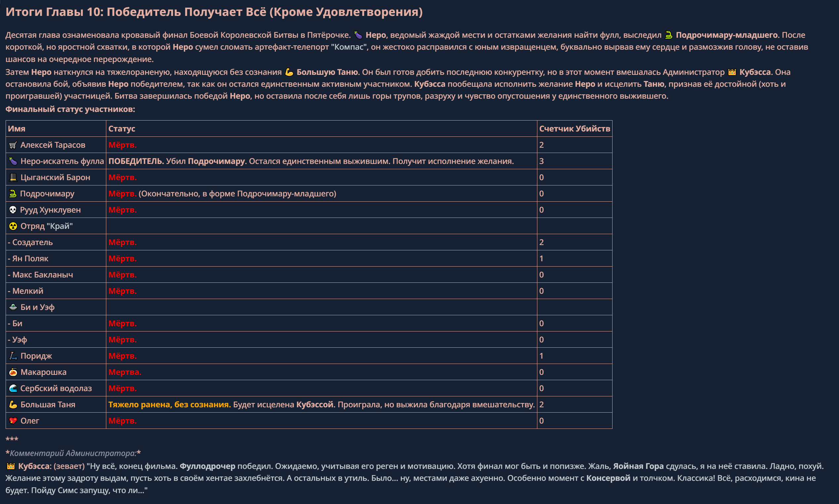Click the shopping cart emoji beside Алексей Тарасов

[x=13, y=145]
